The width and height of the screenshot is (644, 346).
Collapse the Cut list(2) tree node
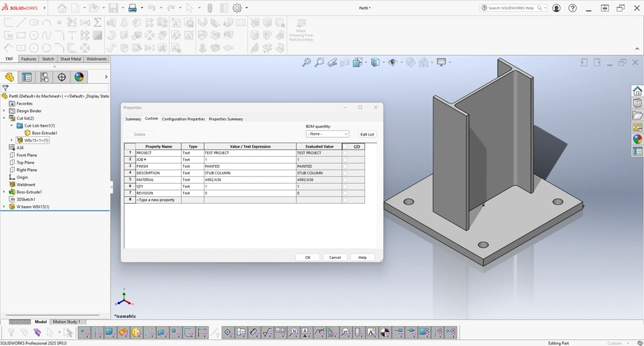click(4, 119)
